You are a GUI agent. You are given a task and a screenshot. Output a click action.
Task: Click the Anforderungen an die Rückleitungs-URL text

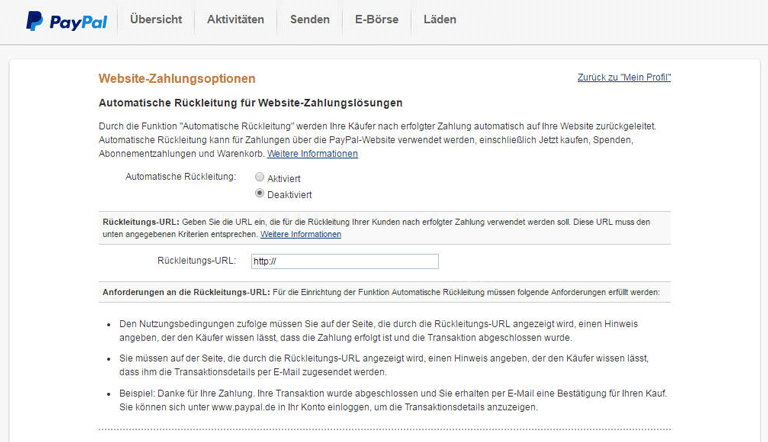(x=186, y=292)
